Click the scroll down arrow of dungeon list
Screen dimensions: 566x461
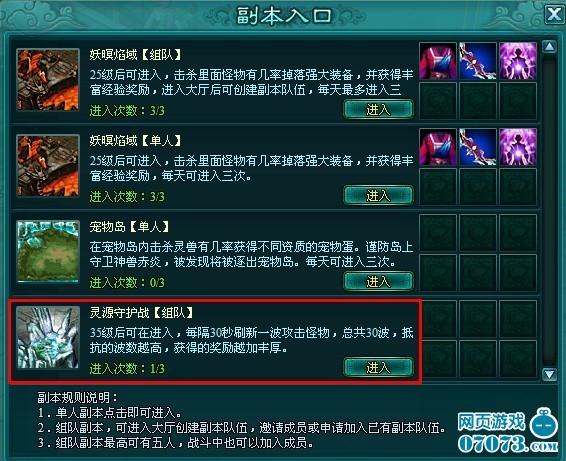click(549, 374)
